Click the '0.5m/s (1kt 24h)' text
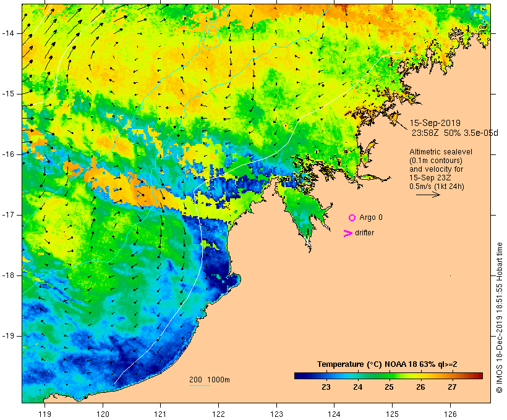Image resolution: width=507 pixels, height=420 pixels. point(437,187)
